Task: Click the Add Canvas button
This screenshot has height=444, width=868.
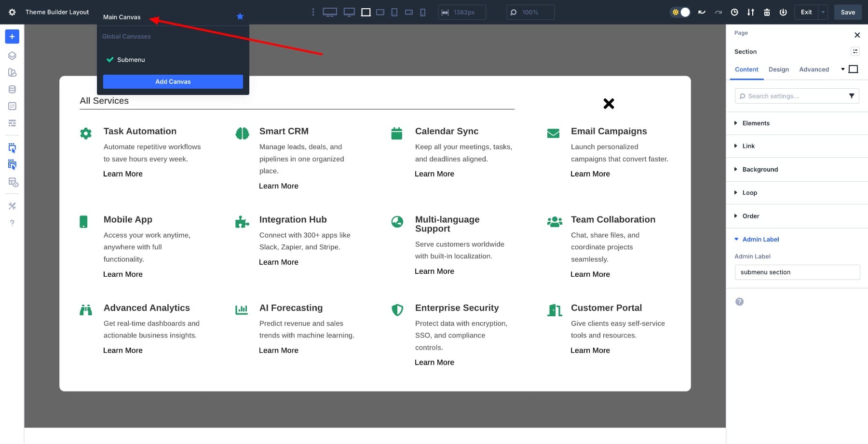Action: coord(173,81)
